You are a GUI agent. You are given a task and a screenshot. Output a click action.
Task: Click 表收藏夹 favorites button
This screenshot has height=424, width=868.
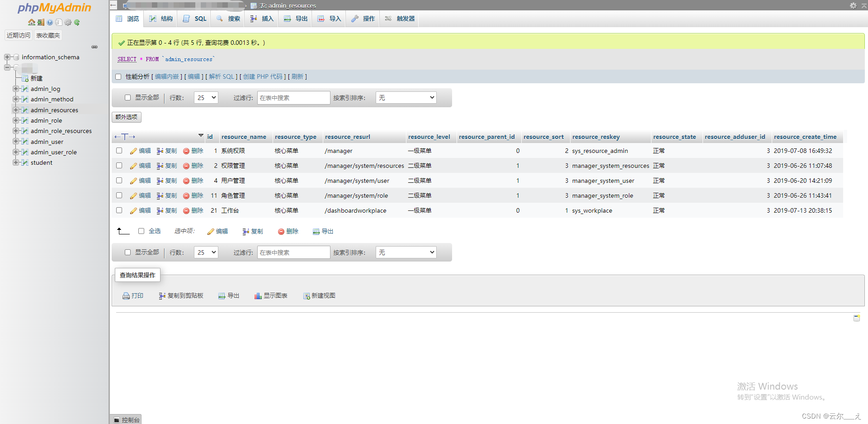pos(48,35)
